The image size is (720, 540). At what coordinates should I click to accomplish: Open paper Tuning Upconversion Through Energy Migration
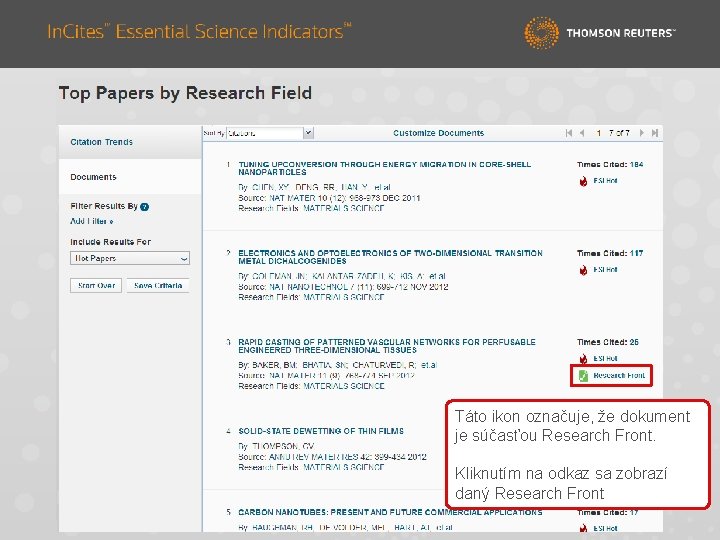[384, 168]
